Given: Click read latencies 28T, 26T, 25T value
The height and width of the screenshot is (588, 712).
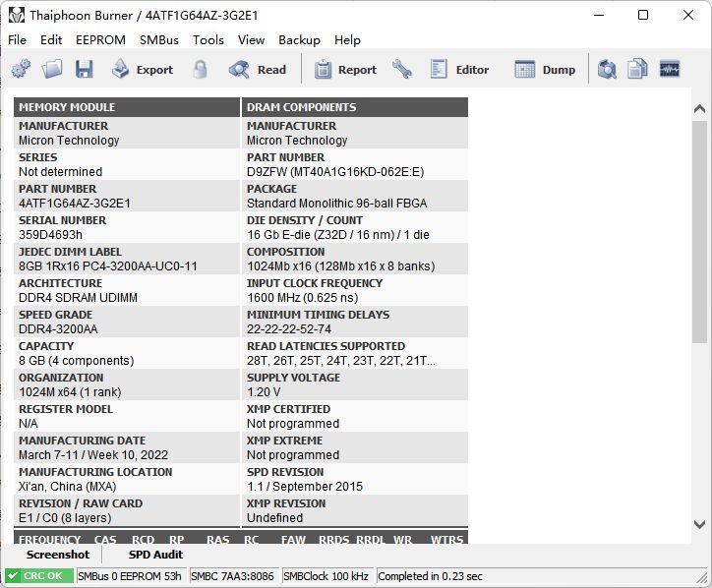Looking at the screenshot, I should coord(341,360).
